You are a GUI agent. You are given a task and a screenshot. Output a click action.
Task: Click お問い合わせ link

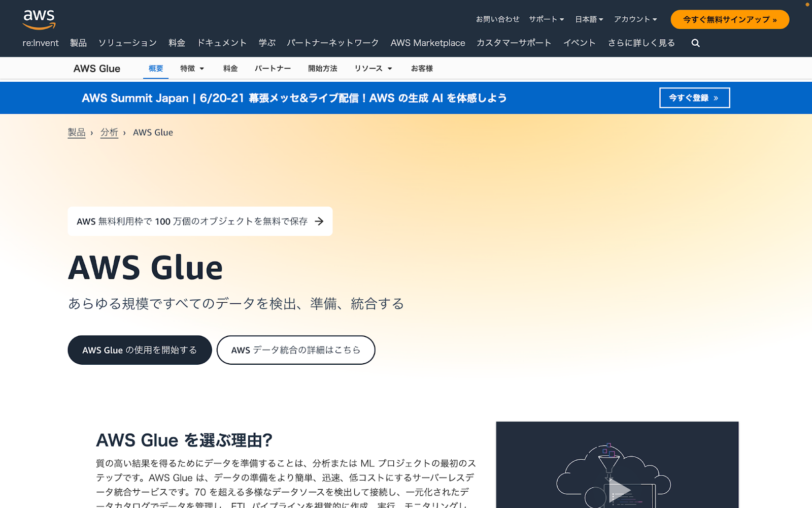point(497,19)
